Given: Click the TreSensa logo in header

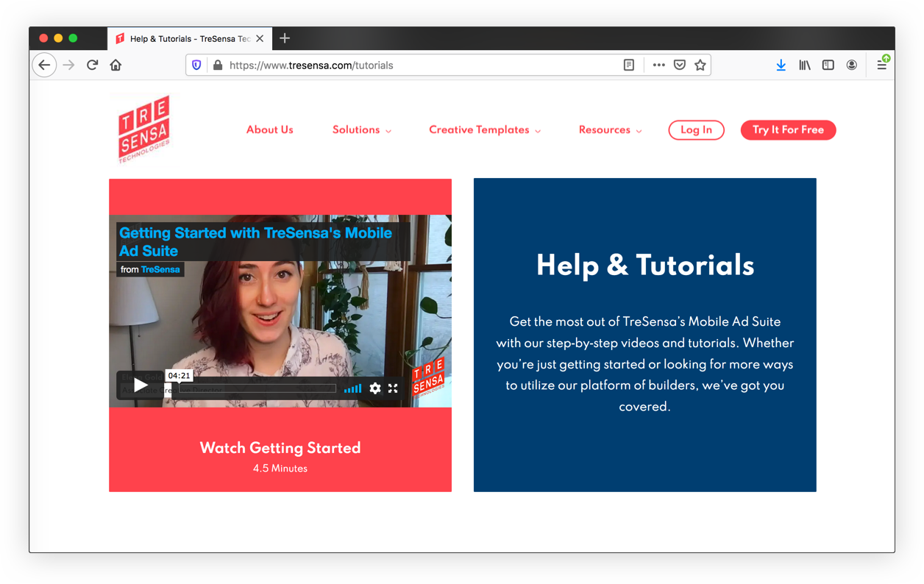Looking at the screenshot, I should 144,129.
